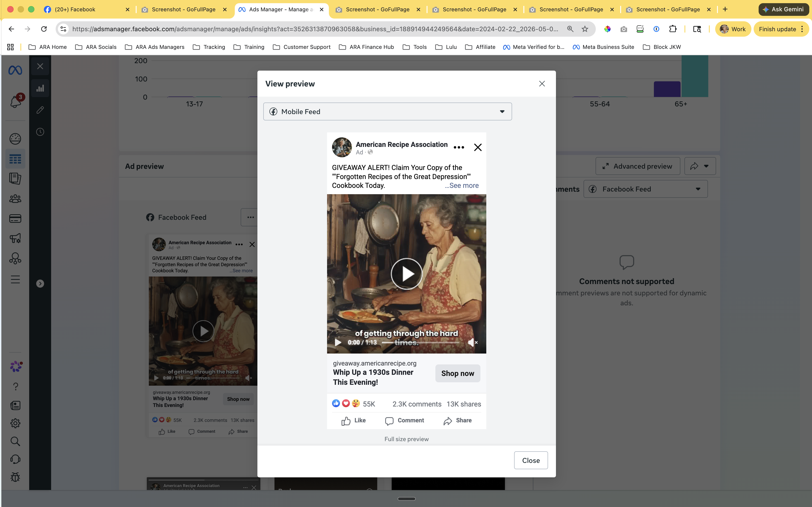Open the Report a problem bug icon
Screen dimensions: 812x507
15,477
